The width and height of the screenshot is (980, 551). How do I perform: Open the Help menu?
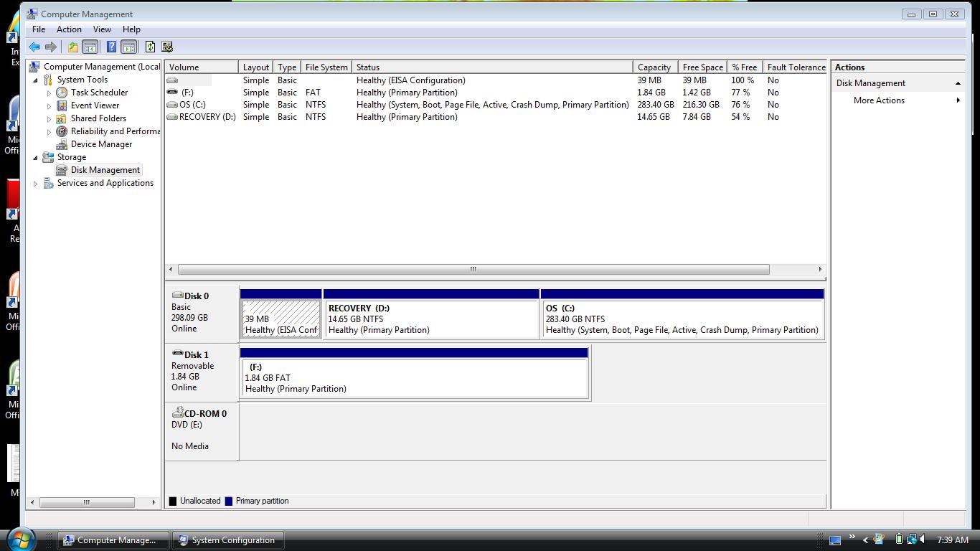click(131, 29)
